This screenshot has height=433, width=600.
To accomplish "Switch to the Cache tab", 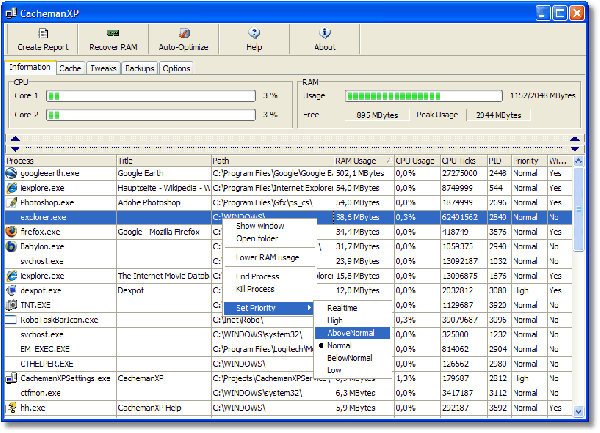I will click(70, 68).
